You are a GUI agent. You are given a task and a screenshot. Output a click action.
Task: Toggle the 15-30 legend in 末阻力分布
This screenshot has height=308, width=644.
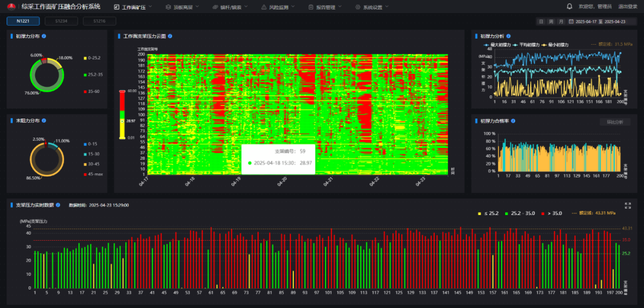click(91, 154)
